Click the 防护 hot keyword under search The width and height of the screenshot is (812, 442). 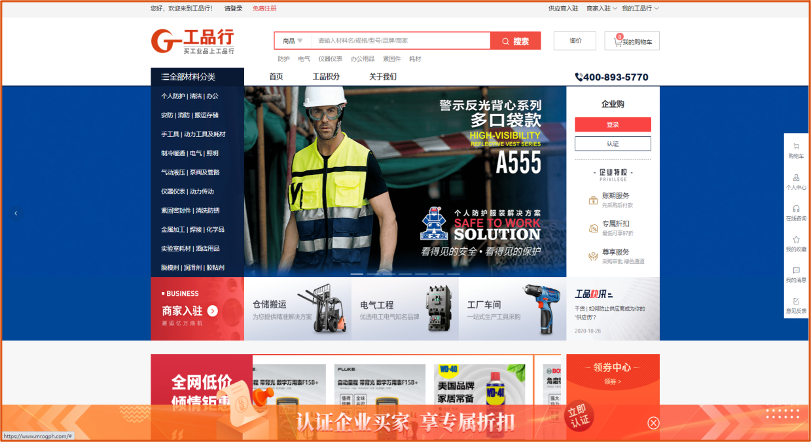click(283, 59)
